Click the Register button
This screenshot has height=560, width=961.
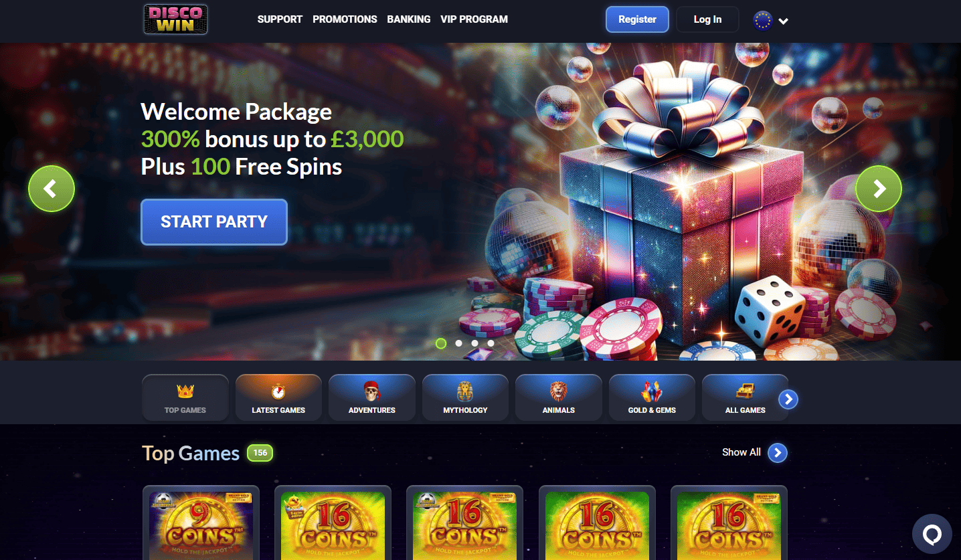[x=637, y=19]
